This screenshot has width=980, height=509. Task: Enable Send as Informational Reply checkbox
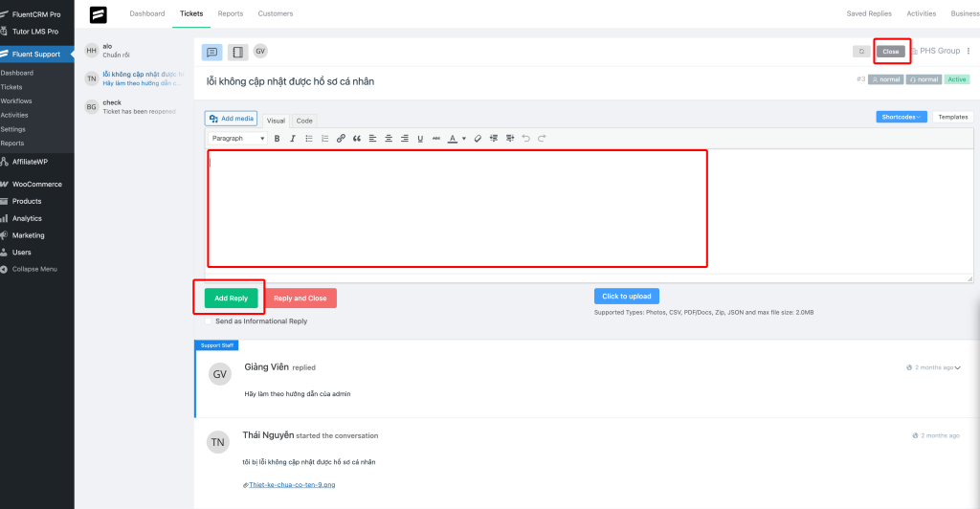tap(209, 321)
